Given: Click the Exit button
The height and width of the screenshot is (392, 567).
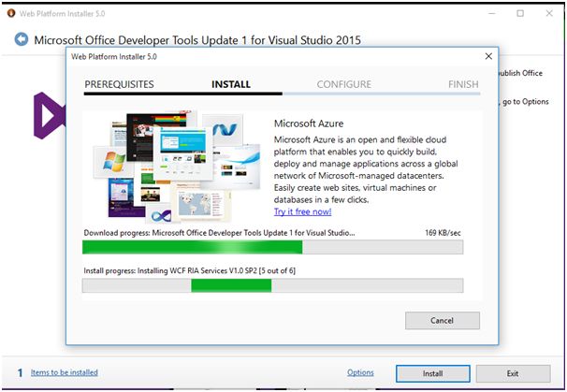Looking at the screenshot, I should point(513,373).
